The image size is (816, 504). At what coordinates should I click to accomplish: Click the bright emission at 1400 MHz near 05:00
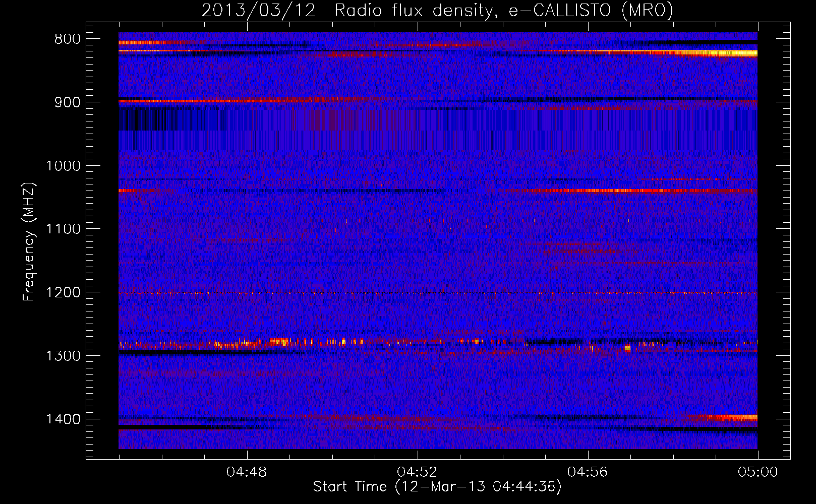(731, 417)
